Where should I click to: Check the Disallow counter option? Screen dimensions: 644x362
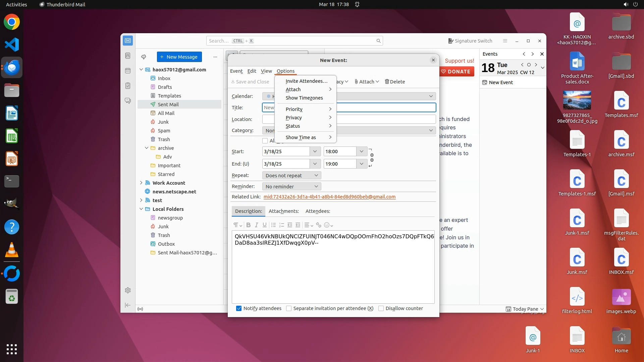point(381,308)
